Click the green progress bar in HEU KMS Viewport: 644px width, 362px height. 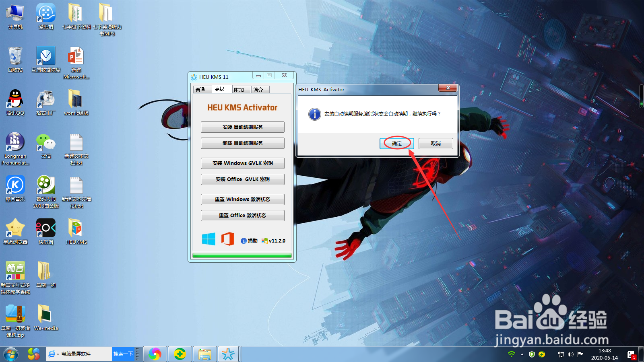tap(242, 255)
